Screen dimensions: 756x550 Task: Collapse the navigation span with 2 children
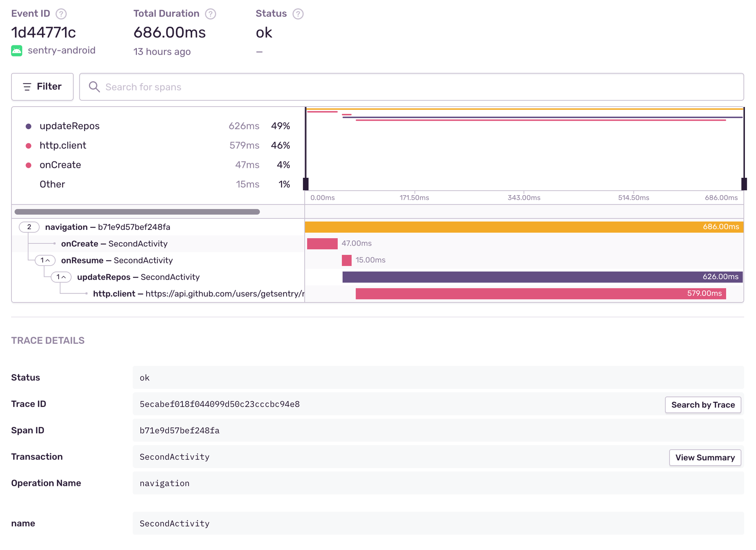click(x=29, y=227)
